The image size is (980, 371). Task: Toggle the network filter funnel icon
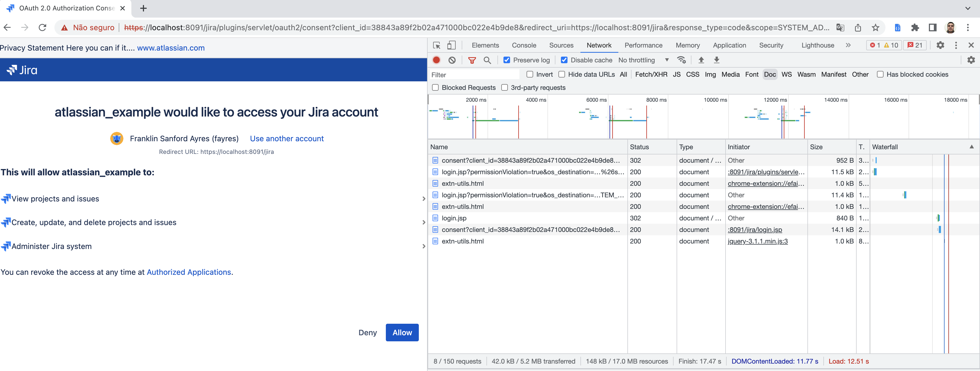[x=472, y=60]
